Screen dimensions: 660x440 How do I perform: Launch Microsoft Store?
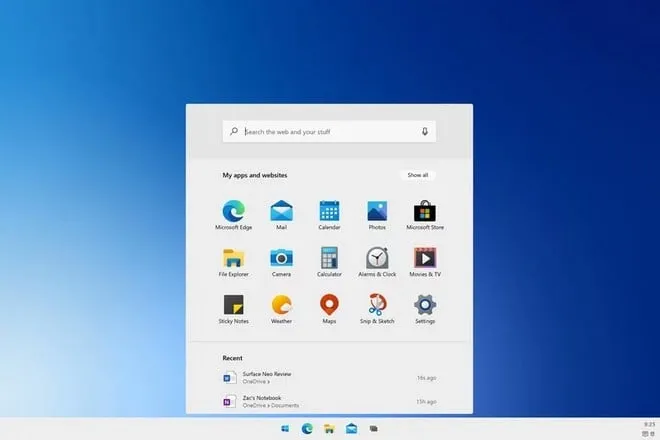point(425,211)
